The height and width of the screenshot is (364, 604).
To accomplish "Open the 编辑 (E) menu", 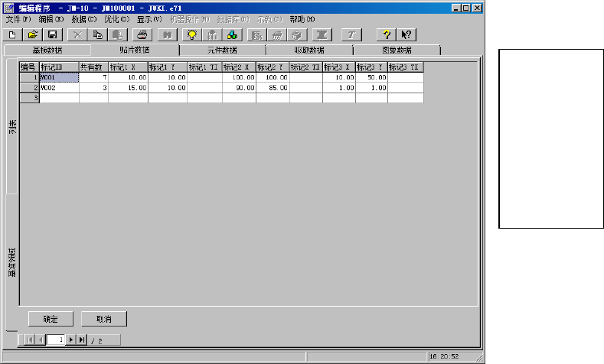I will 51,19.
